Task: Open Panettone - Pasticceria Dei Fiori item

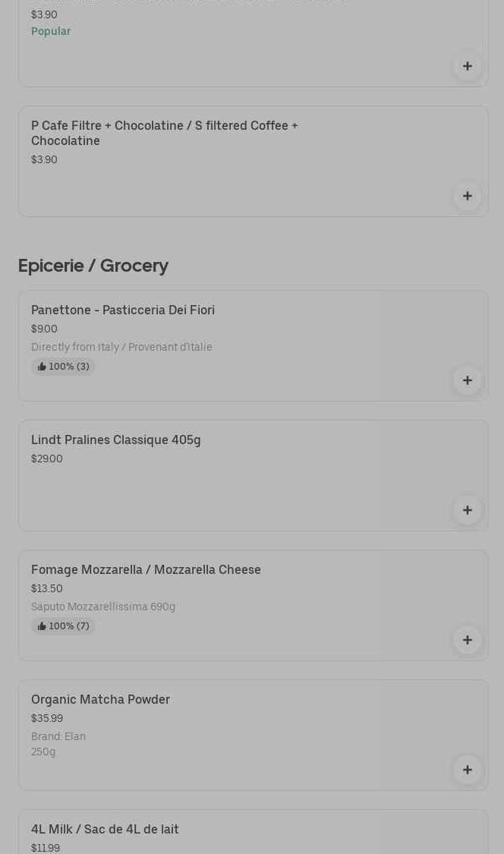Action: 123,310
